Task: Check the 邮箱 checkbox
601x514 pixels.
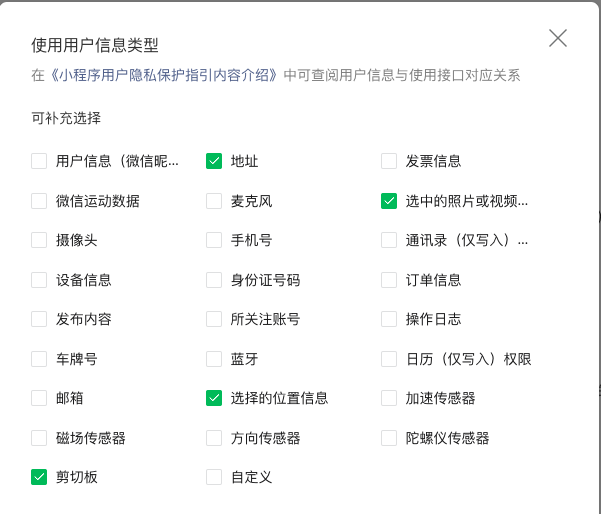Action: tap(39, 398)
